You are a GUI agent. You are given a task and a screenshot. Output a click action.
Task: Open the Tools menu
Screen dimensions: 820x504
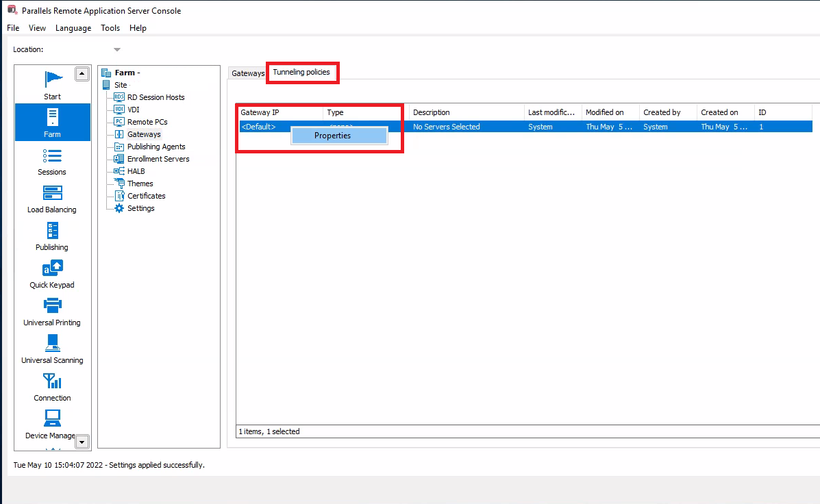pos(110,28)
